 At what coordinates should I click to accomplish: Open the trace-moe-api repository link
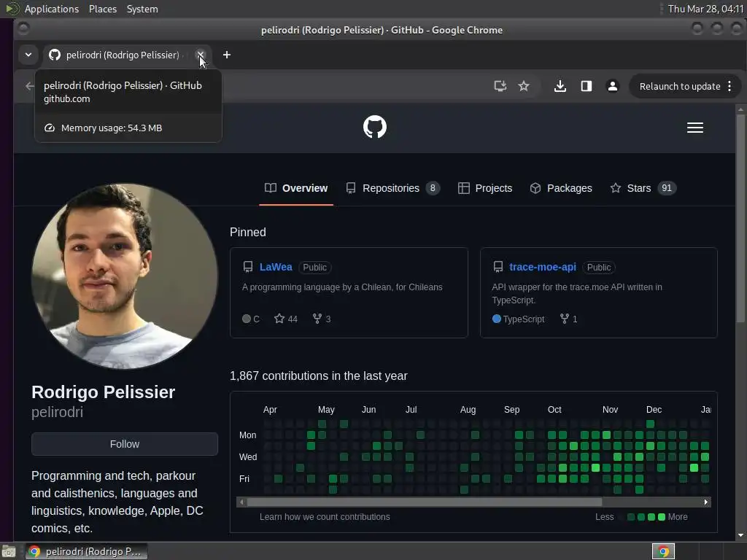click(x=543, y=267)
